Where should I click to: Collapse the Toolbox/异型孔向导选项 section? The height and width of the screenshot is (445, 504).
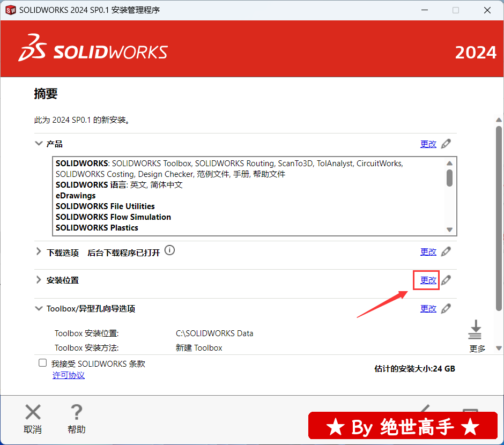click(39, 308)
